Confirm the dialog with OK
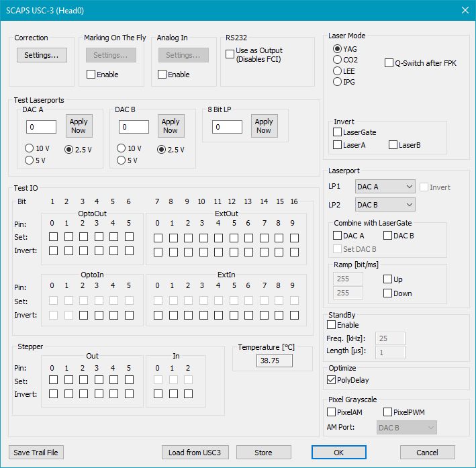Viewport: 476px width, 468px height. pyautogui.click(x=338, y=453)
